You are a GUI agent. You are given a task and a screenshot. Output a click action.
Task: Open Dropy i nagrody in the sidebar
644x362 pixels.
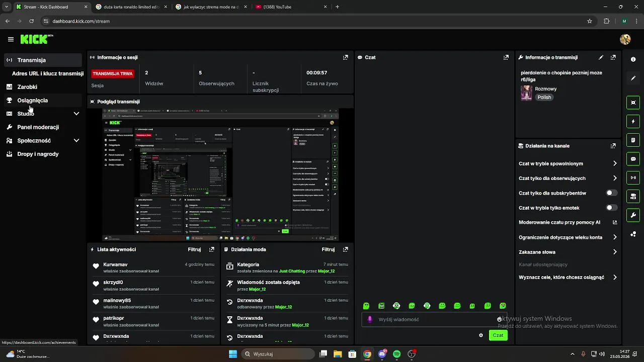(x=42, y=154)
